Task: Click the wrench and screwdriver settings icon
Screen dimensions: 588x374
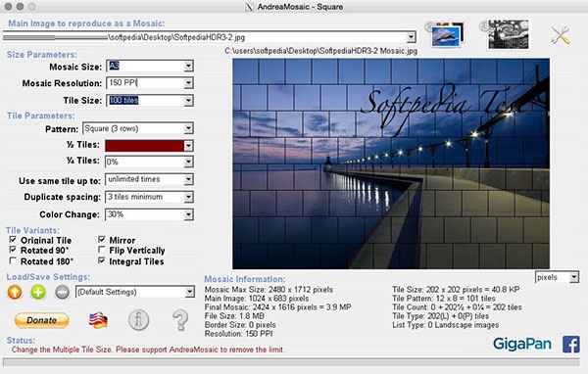Action: coord(561,36)
